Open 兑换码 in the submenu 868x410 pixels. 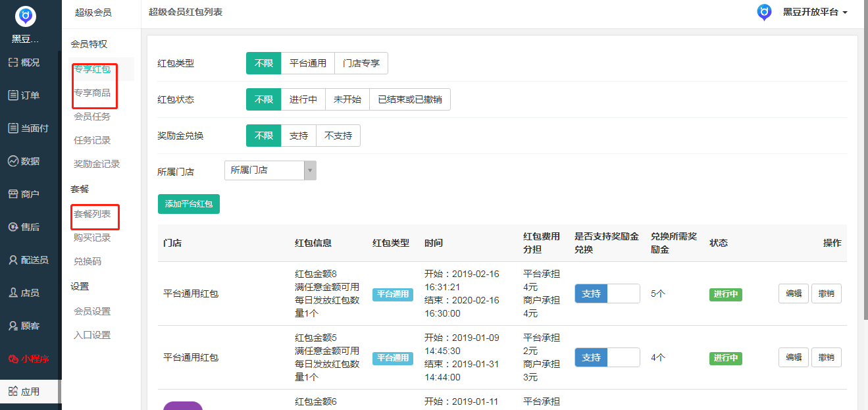coord(88,261)
